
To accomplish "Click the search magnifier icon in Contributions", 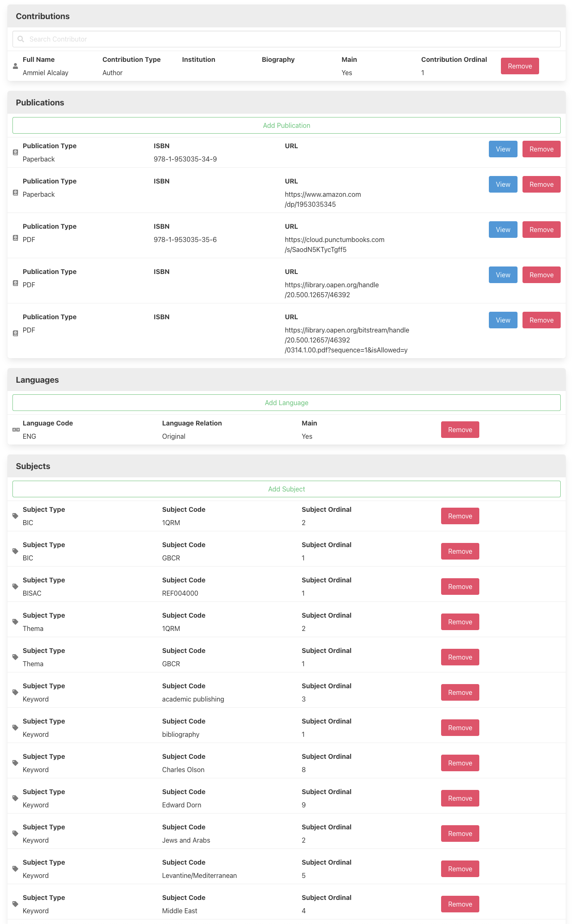I will point(21,39).
